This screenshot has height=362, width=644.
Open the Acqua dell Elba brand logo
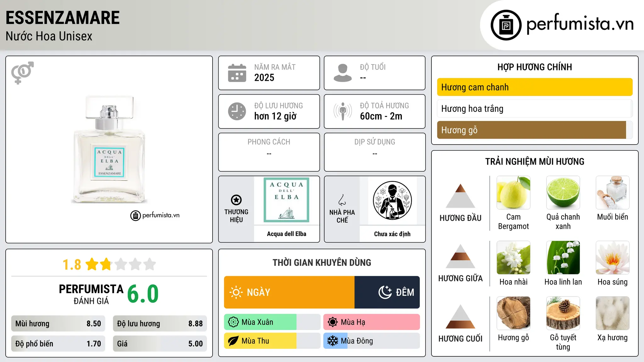[x=286, y=200]
